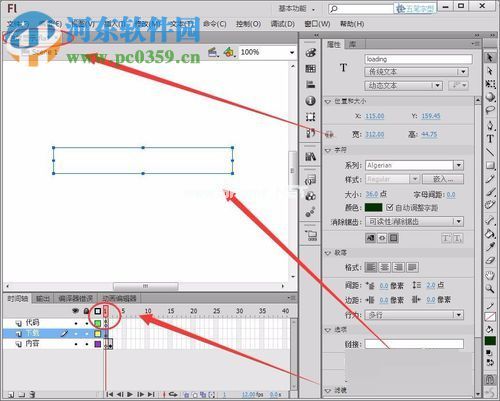
Task: Select the Bone tool
Action: click(x=490, y=220)
